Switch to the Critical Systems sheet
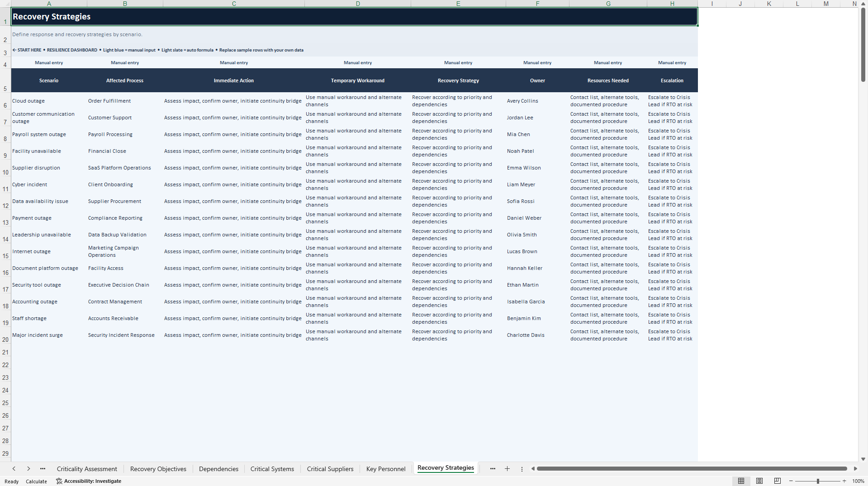The image size is (868, 486). (272, 469)
